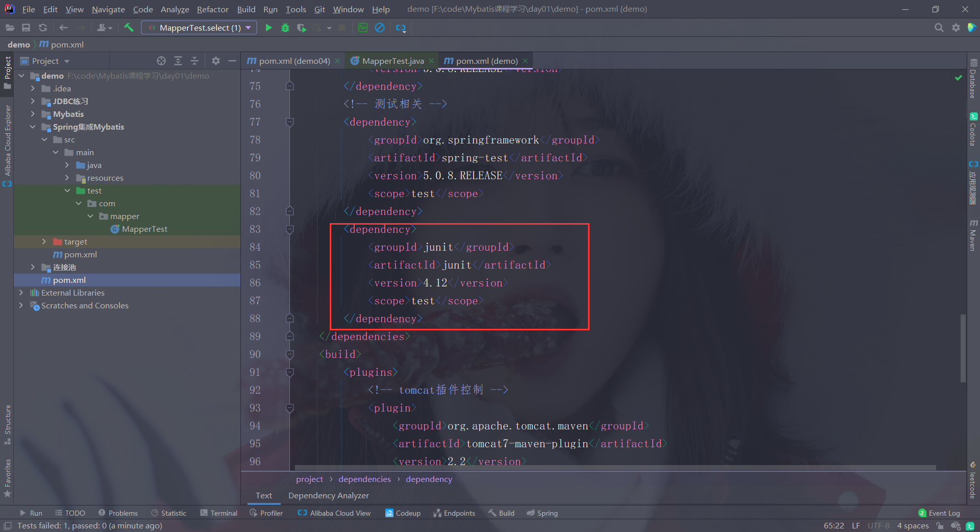Open Maven tool window on right edge
This screenshot has width=980, height=532.
click(973, 235)
